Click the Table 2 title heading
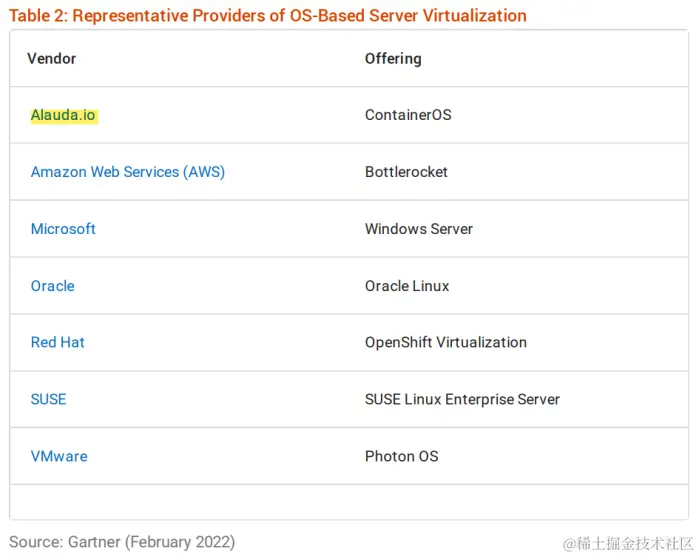Image resolution: width=699 pixels, height=557 pixels. pyautogui.click(x=267, y=16)
